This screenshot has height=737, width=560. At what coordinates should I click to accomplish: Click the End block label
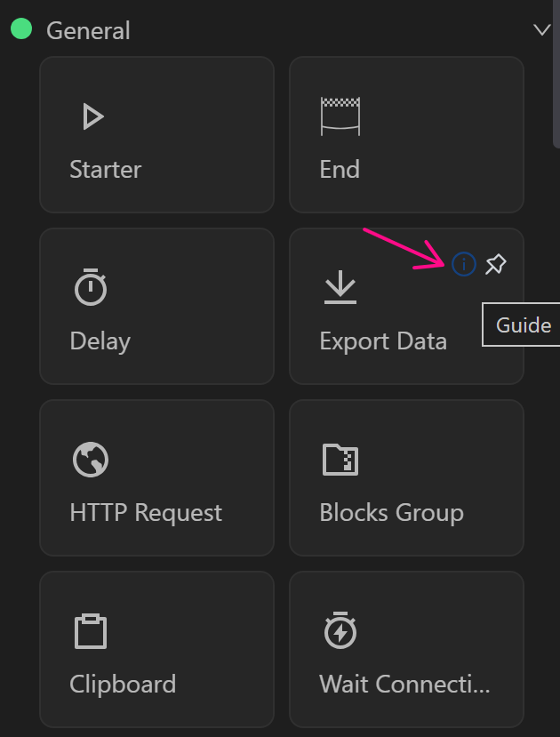coord(340,169)
